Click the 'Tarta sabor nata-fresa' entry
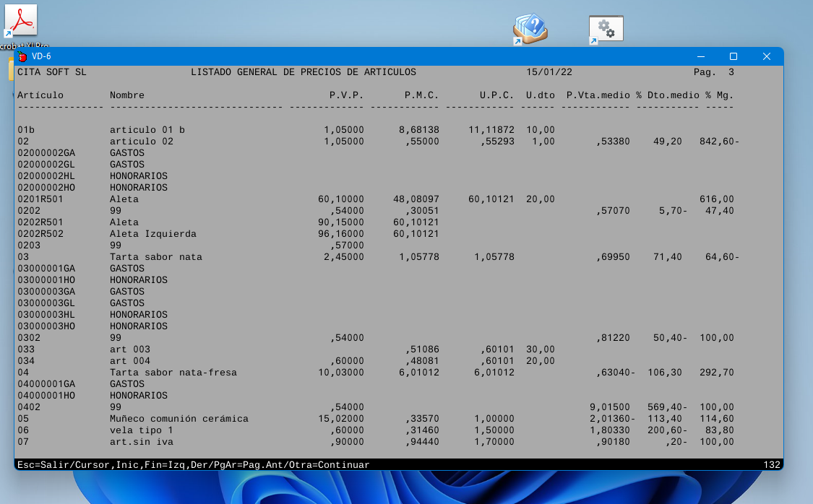Image resolution: width=813 pixels, height=504 pixels. click(x=173, y=373)
